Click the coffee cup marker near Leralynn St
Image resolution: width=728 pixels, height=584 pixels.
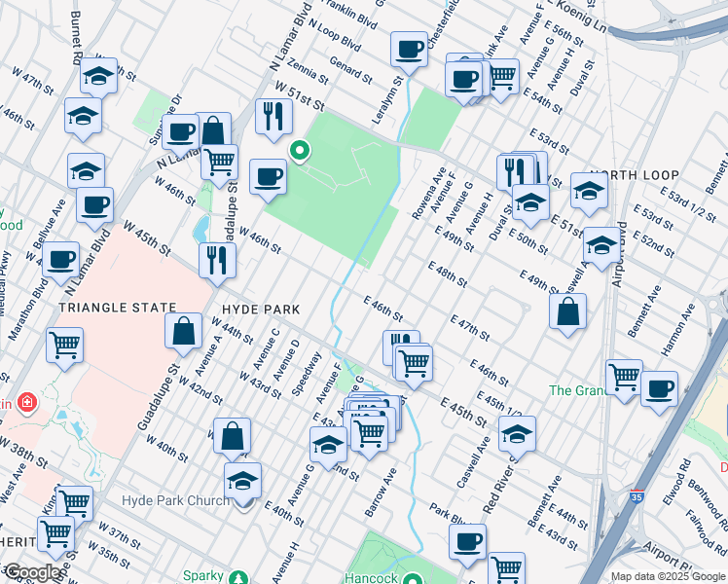(x=410, y=49)
